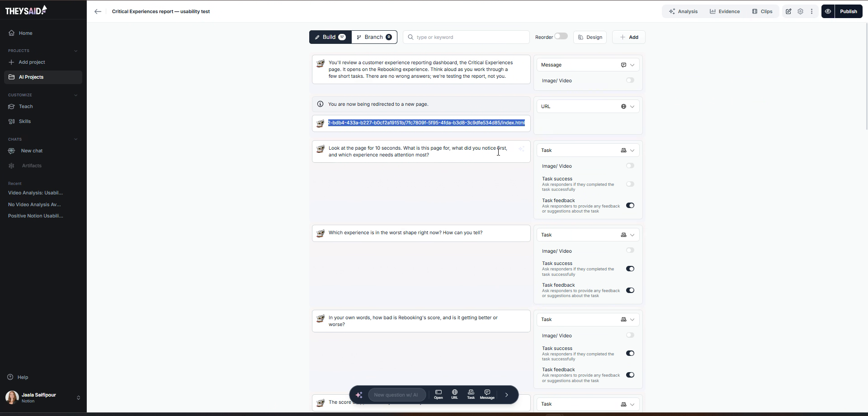Image resolution: width=868 pixels, height=416 pixels.
Task: Open Artifacts in the sidebar
Action: (43, 166)
